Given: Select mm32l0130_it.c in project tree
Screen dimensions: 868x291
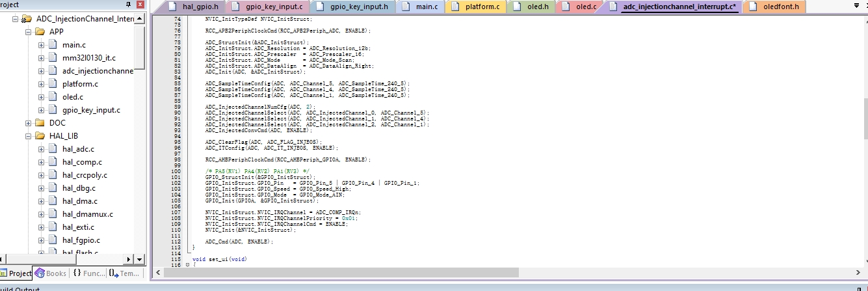Looking at the screenshot, I should [88, 58].
